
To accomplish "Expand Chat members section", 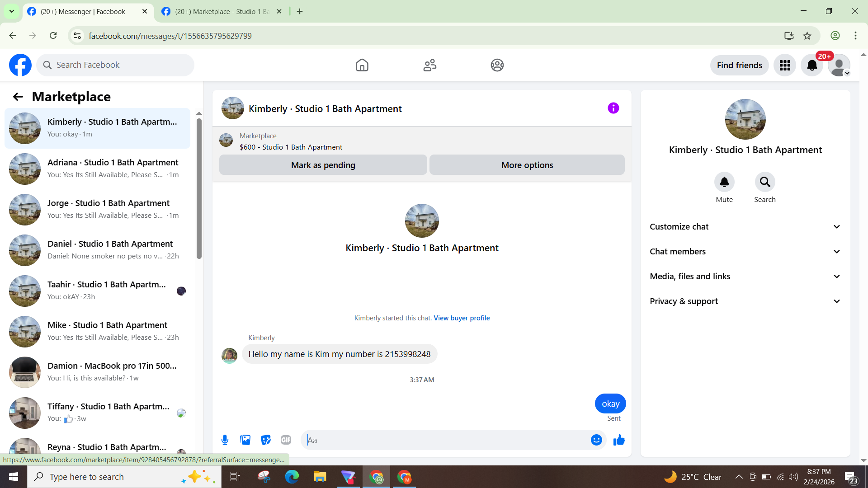I will pyautogui.click(x=745, y=252).
